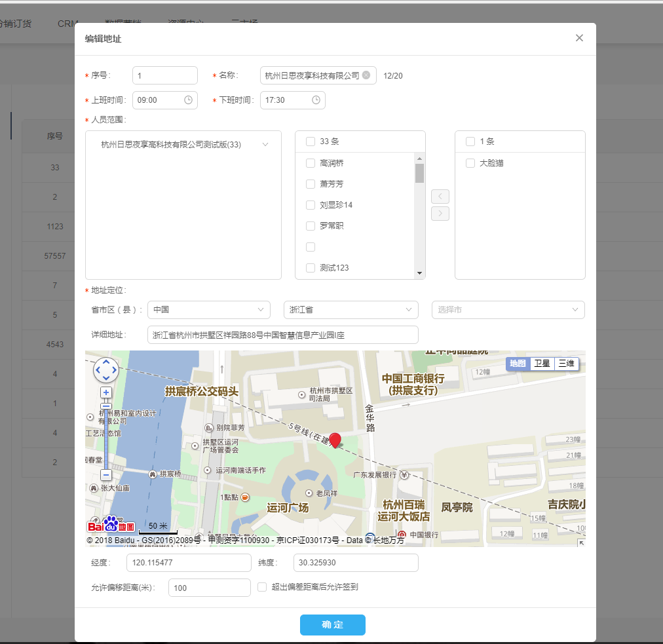Click the clock icon in 上班时间 field

point(188,100)
